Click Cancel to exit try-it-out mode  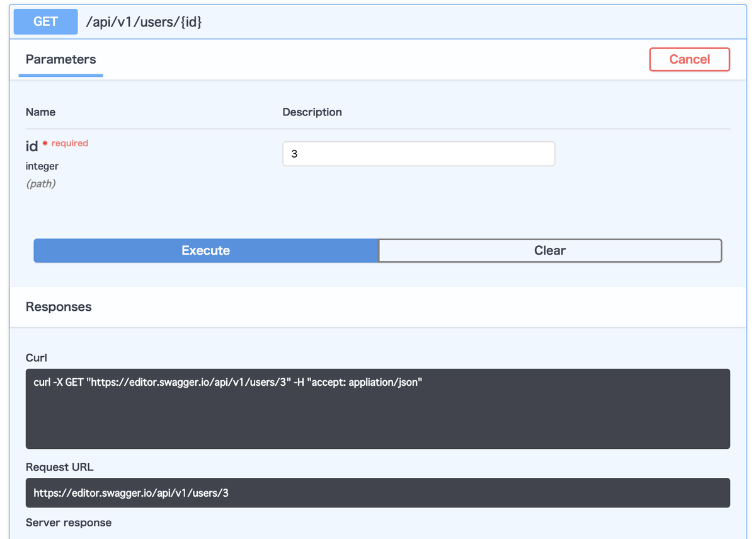(689, 59)
